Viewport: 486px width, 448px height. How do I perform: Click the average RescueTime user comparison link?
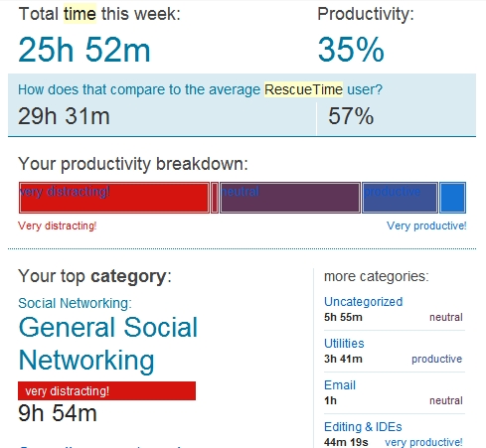click(x=200, y=89)
